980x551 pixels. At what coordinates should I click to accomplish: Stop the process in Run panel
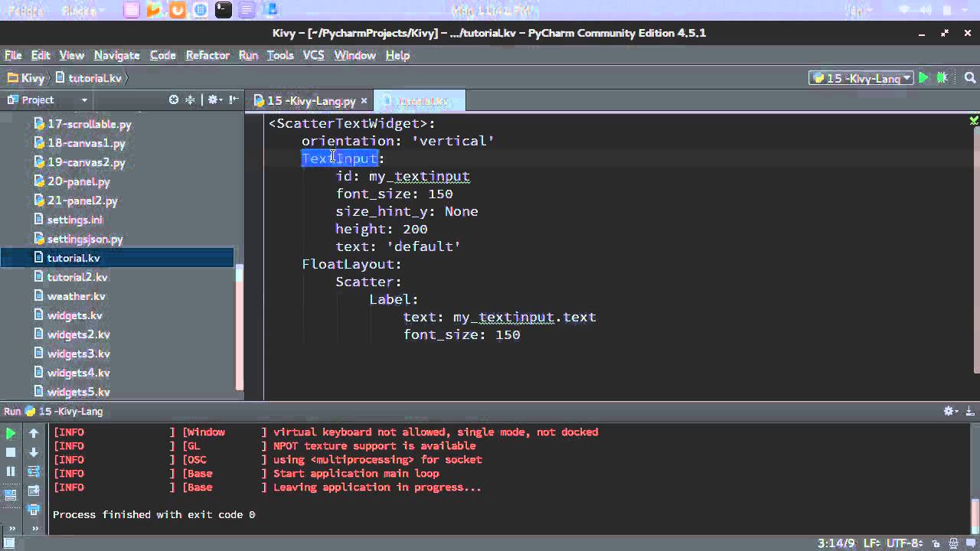[x=11, y=452]
